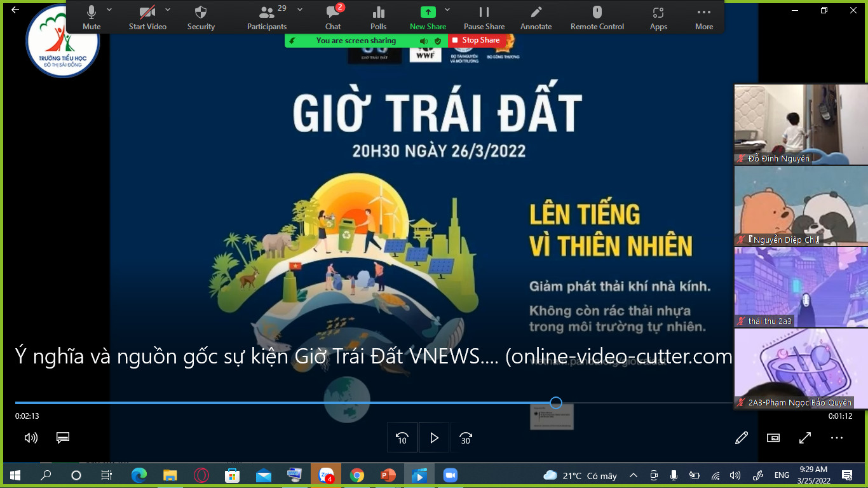Image resolution: width=868 pixels, height=488 pixels.
Task: Open the video player three-dot menu
Action: [836, 438]
